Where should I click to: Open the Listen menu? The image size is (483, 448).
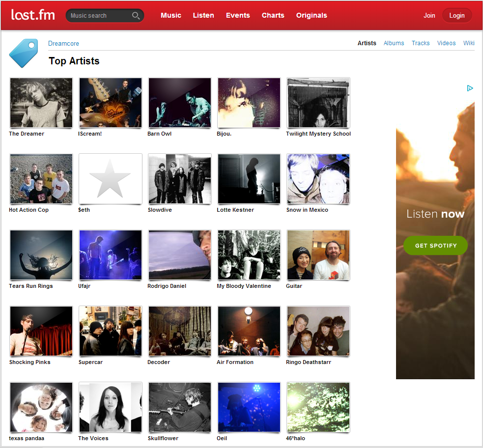point(203,15)
